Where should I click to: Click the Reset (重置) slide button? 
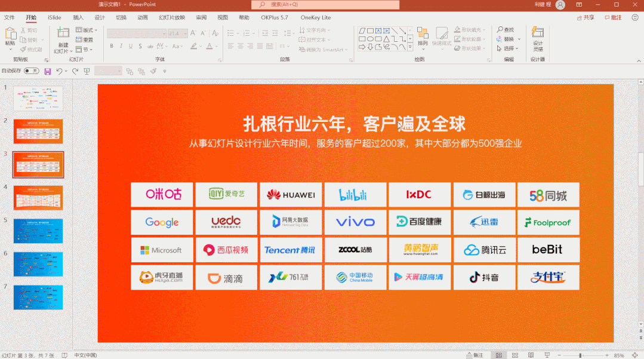[x=84, y=40]
